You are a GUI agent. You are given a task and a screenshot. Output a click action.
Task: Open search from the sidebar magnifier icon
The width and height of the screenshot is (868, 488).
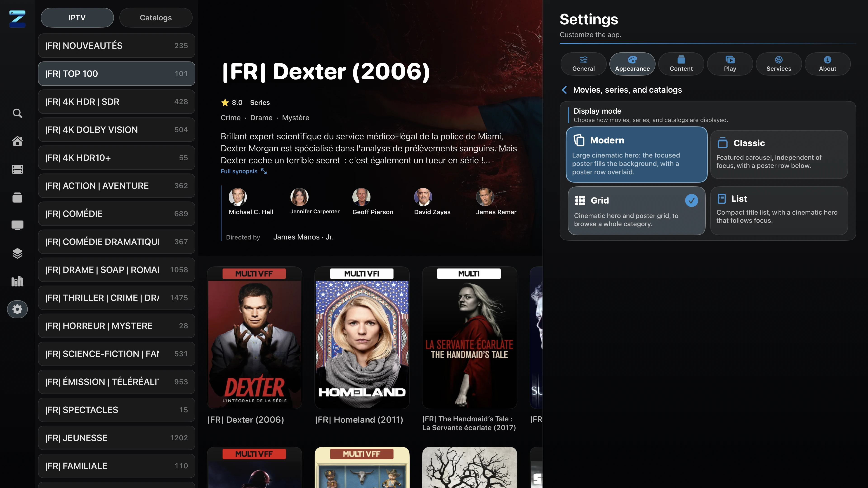17,113
